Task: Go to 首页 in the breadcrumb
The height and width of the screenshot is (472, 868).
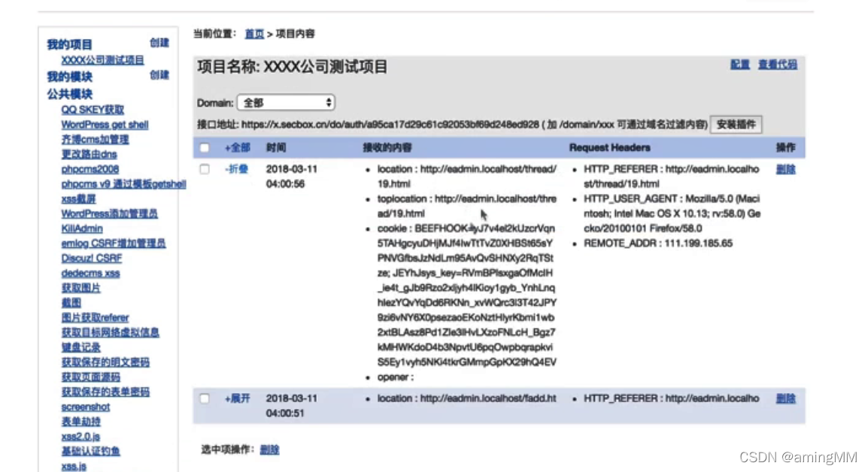Action: [254, 34]
